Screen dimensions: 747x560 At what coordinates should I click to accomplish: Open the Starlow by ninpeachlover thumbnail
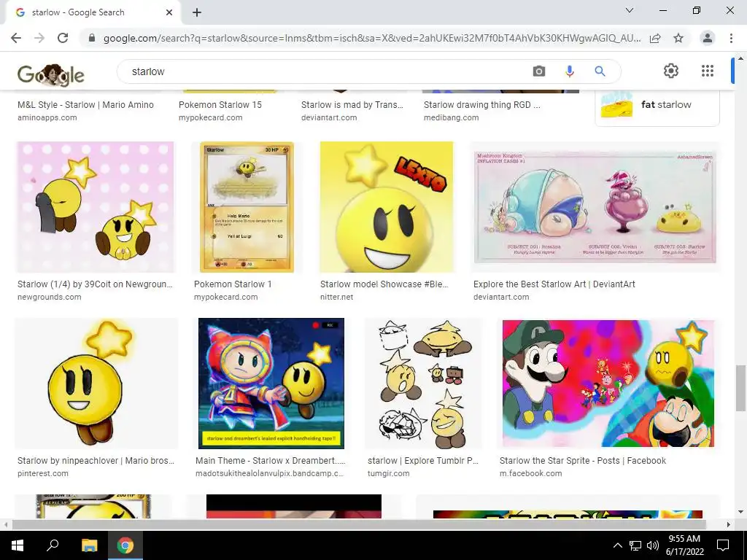[x=96, y=384]
